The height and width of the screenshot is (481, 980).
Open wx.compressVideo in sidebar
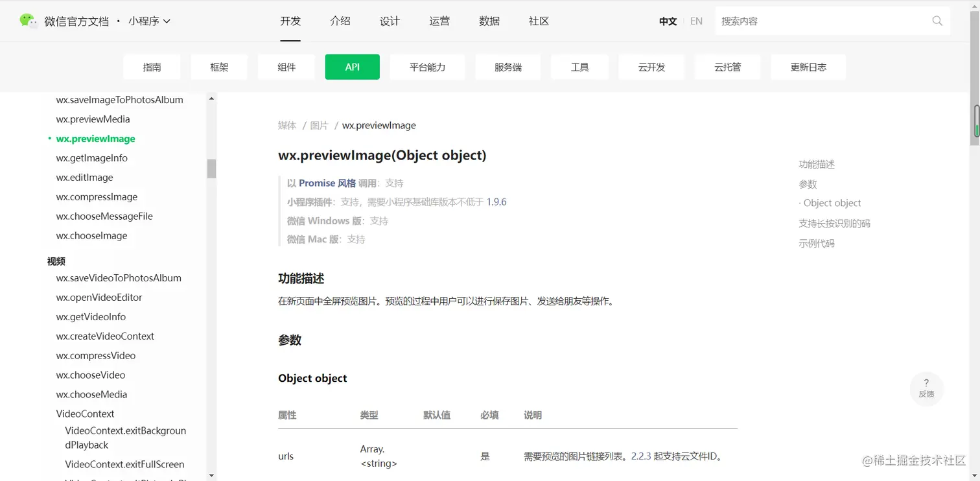pyautogui.click(x=96, y=356)
